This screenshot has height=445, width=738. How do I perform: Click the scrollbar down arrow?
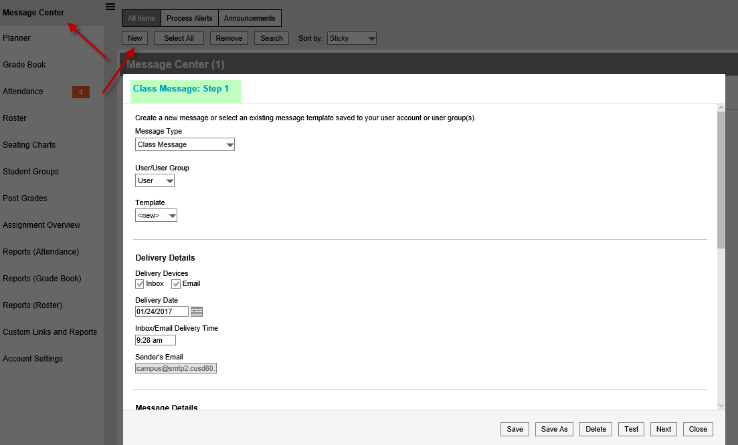point(721,405)
